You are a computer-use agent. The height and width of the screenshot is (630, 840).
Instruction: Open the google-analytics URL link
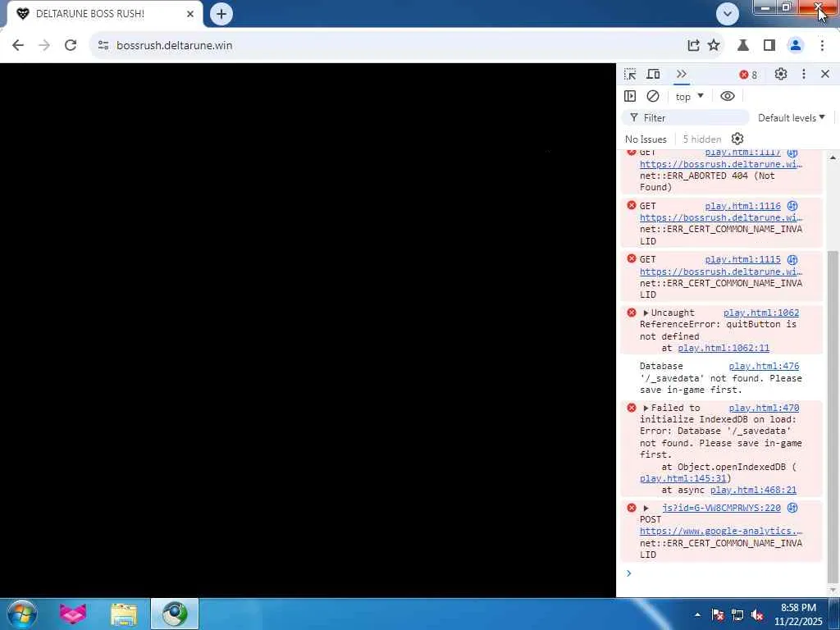[x=720, y=531]
